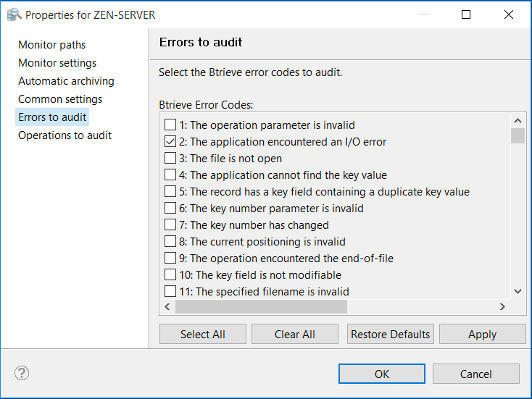This screenshot has height=399, width=532.
Task: Click the horizontal scrollbar thumb
Action: pos(261,307)
